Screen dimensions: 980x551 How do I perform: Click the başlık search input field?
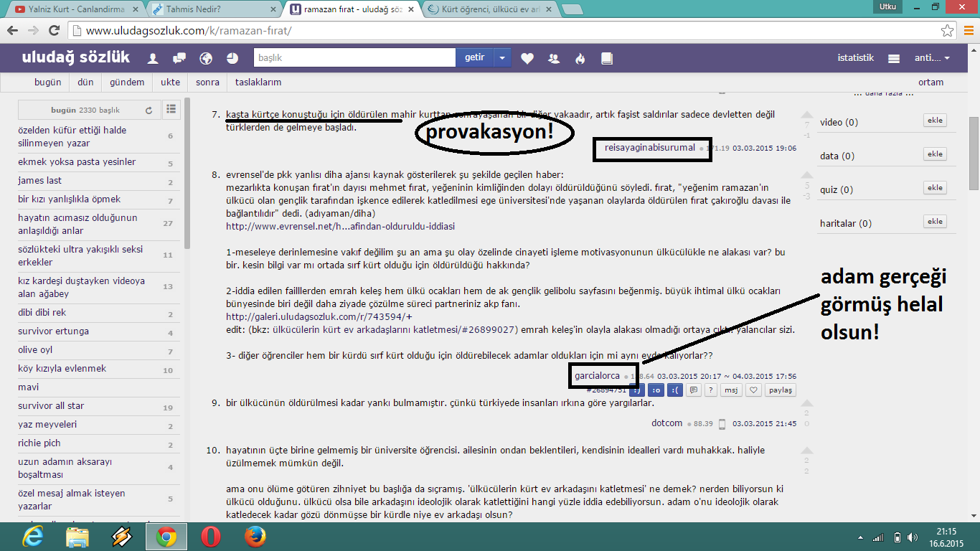[x=354, y=58]
